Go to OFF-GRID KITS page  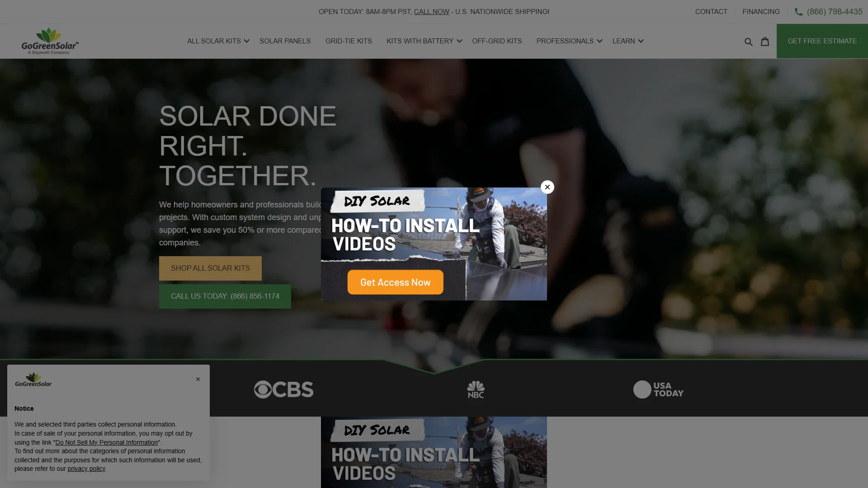tap(497, 41)
